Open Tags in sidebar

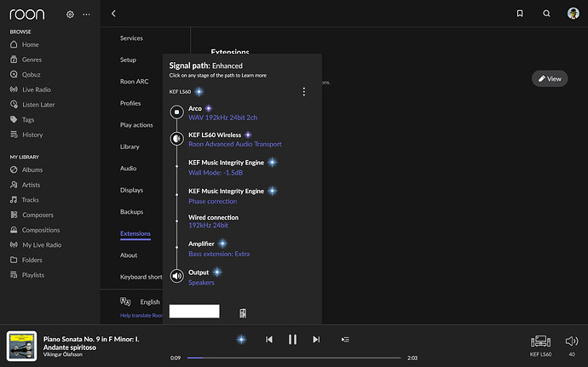22,119
